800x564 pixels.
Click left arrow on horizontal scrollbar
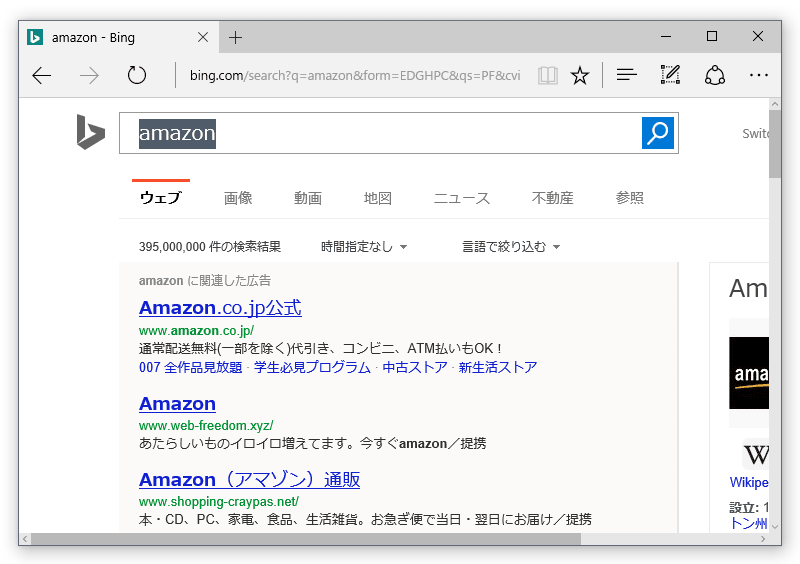[25, 539]
